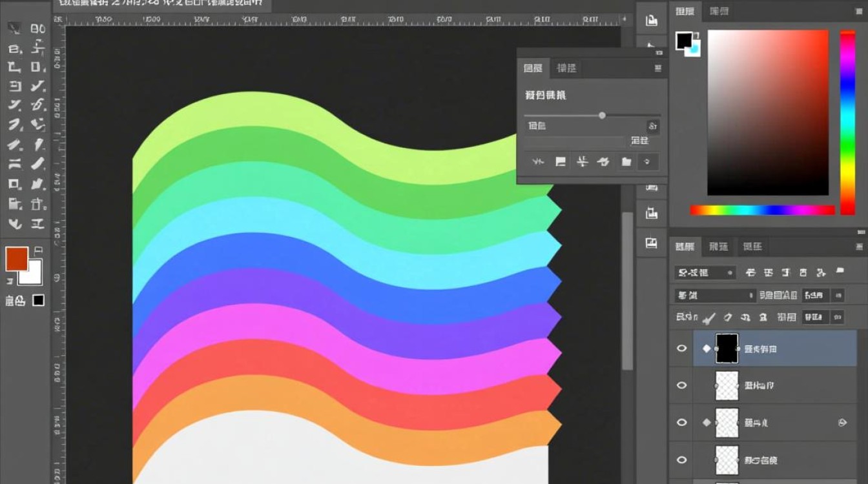Select the right tool in the toolbox's bottom row
The image size is (868, 484).
click(x=38, y=224)
